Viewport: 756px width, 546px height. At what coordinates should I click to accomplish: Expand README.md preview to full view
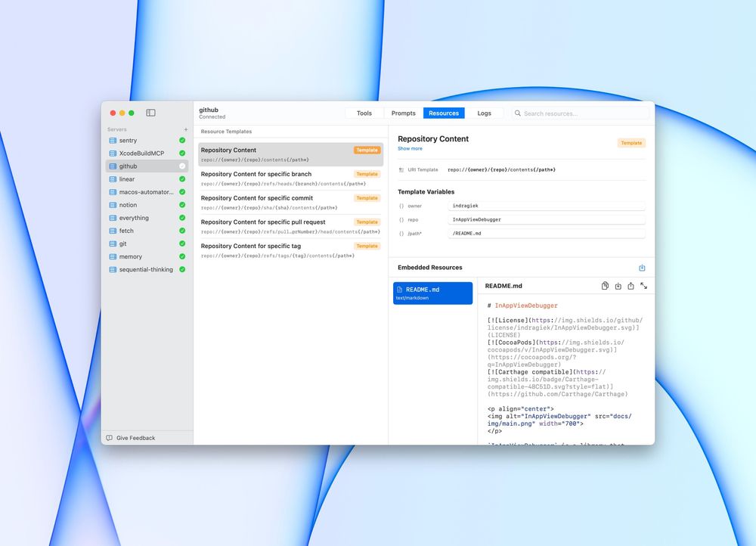[x=643, y=286]
